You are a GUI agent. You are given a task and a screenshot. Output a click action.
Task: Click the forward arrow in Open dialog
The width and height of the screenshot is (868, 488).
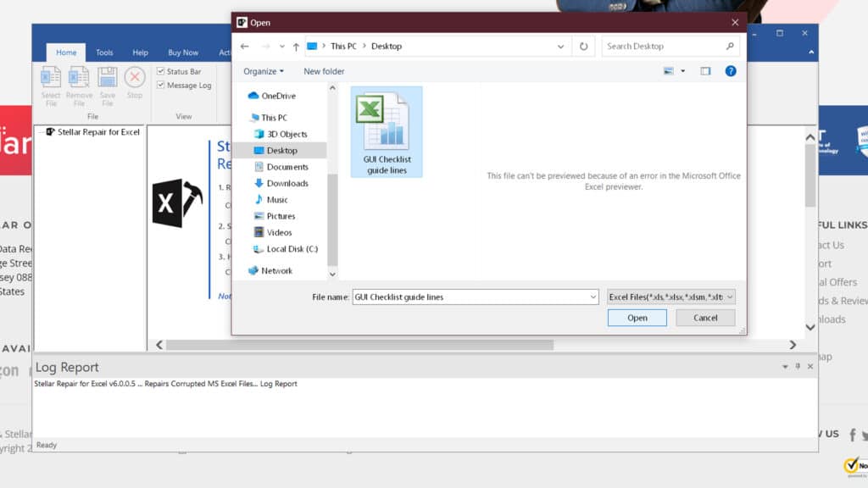[x=265, y=47]
